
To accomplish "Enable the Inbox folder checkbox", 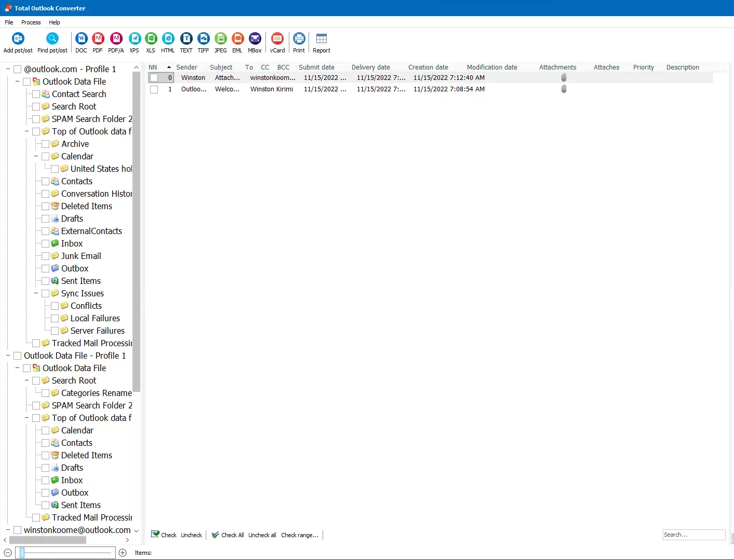I will (46, 243).
